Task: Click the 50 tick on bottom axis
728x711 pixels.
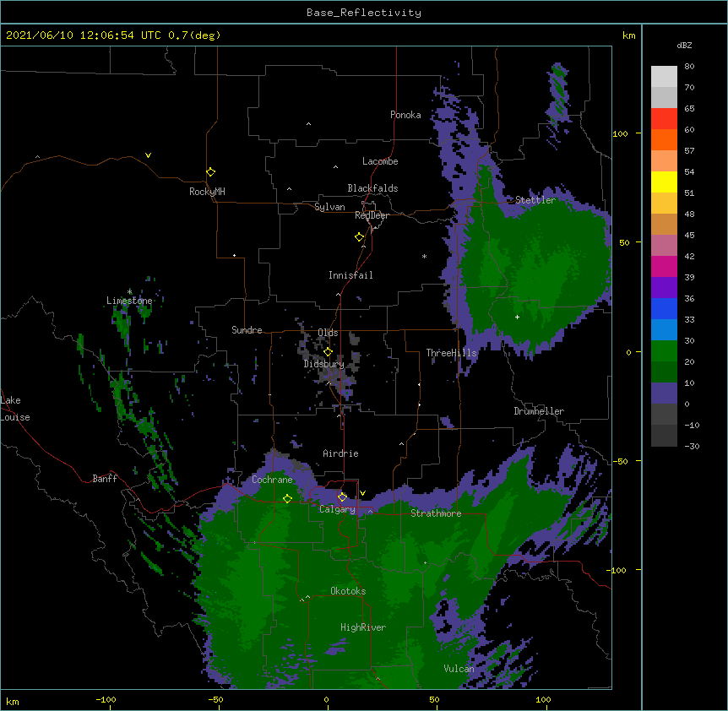Action: click(434, 699)
